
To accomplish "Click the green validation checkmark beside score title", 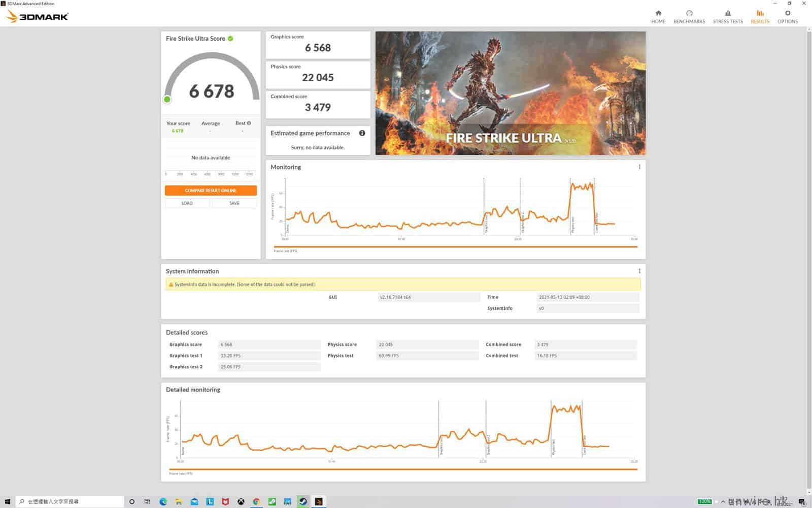I will [x=230, y=39].
